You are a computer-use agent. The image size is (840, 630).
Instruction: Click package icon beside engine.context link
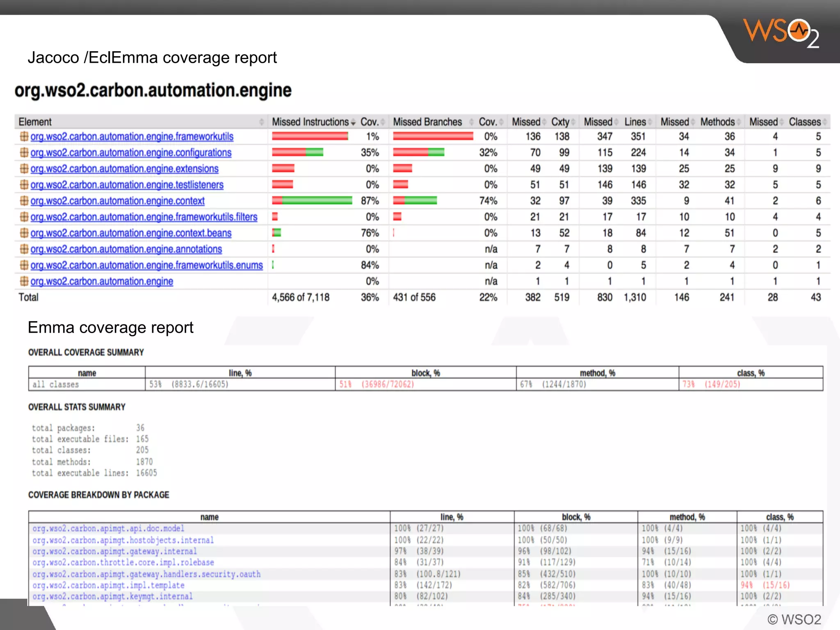point(24,201)
